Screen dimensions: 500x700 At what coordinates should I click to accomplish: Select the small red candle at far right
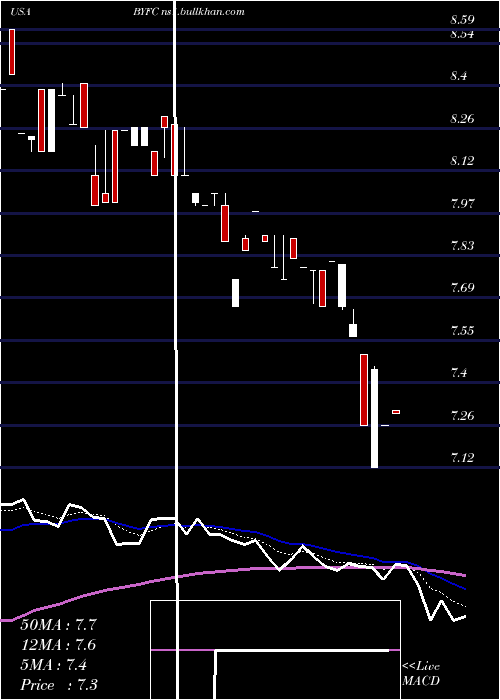pyautogui.click(x=396, y=412)
